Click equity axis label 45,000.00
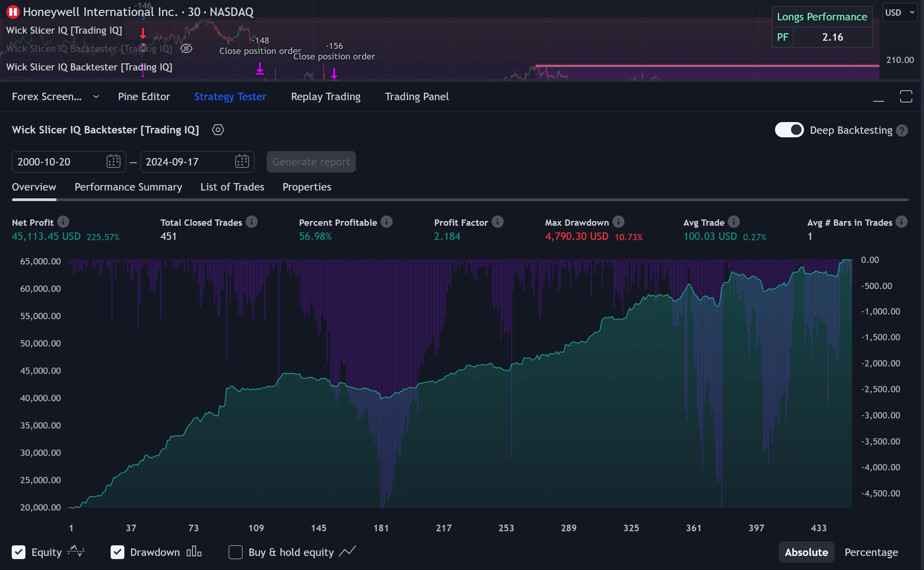The width and height of the screenshot is (924, 570). point(41,370)
